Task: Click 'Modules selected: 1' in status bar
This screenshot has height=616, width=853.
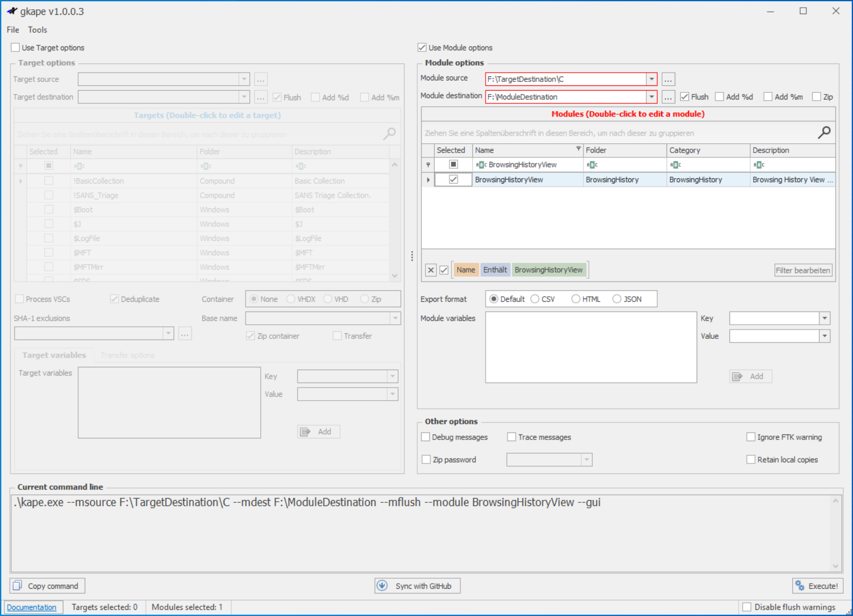Action: [187, 607]
